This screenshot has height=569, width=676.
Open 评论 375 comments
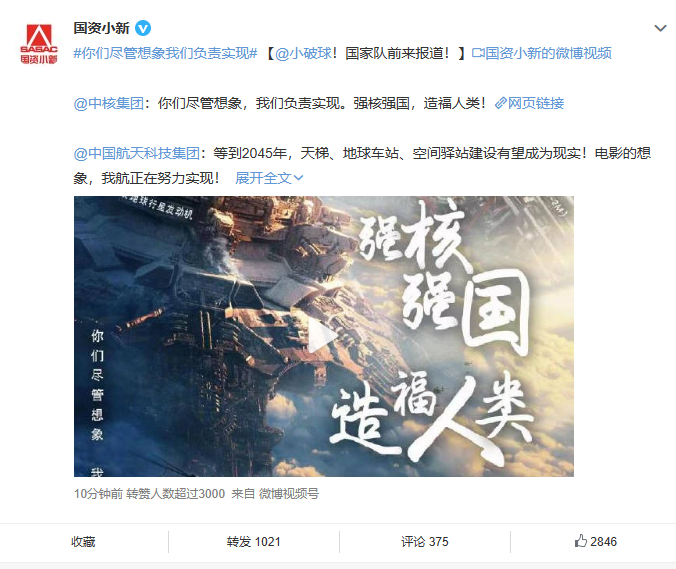(x=425, y=542)
